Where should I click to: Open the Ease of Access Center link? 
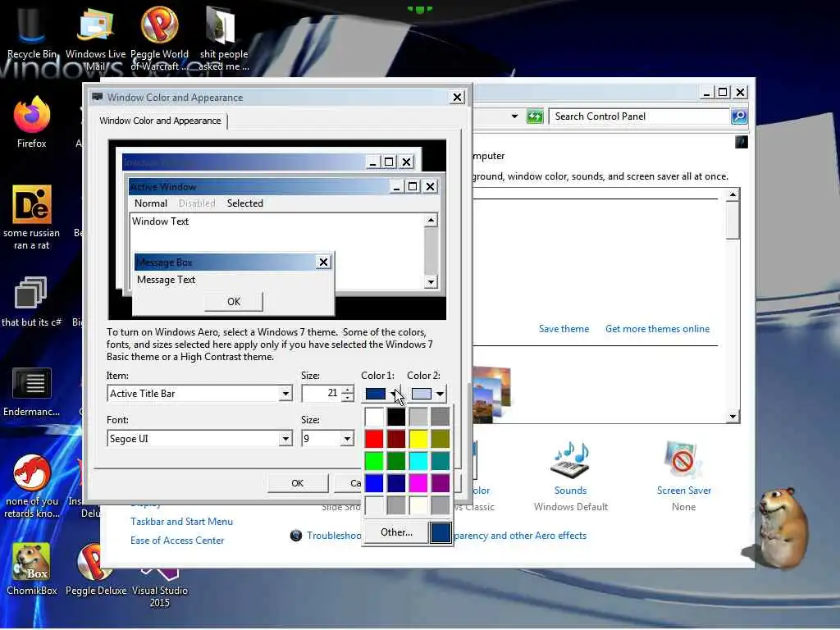coord(177,541)
